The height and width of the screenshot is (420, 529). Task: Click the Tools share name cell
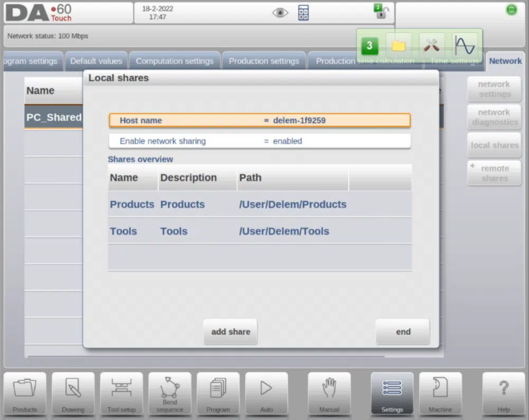pyautogui.click(x=123, y=231)
